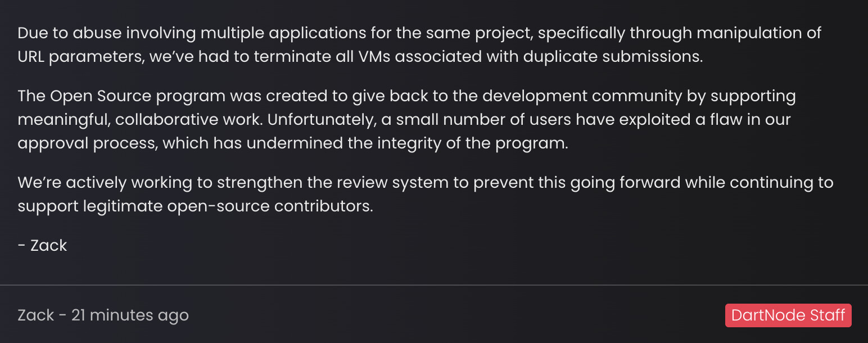Click the "21 minutes ago" timestamp
The width and height of the screenshot is (868, 343).
[130, 315]
